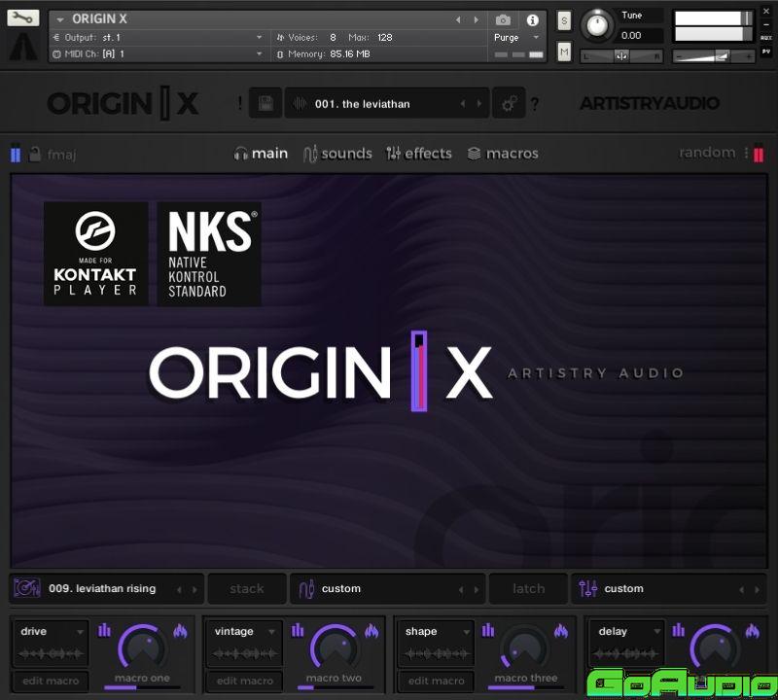778x700 pixels.
Task: Open the Purge dropdown menu
Action: [536, 37]
